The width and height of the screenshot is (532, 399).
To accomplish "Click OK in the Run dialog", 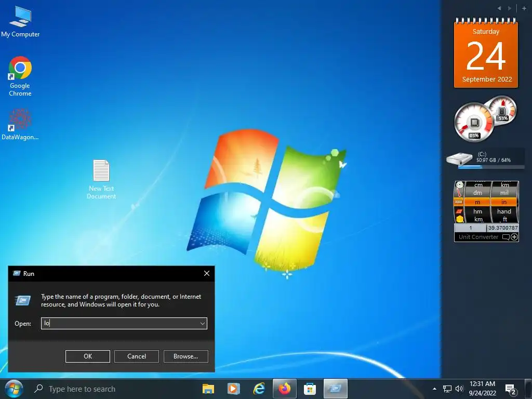I will click(87, 356).
